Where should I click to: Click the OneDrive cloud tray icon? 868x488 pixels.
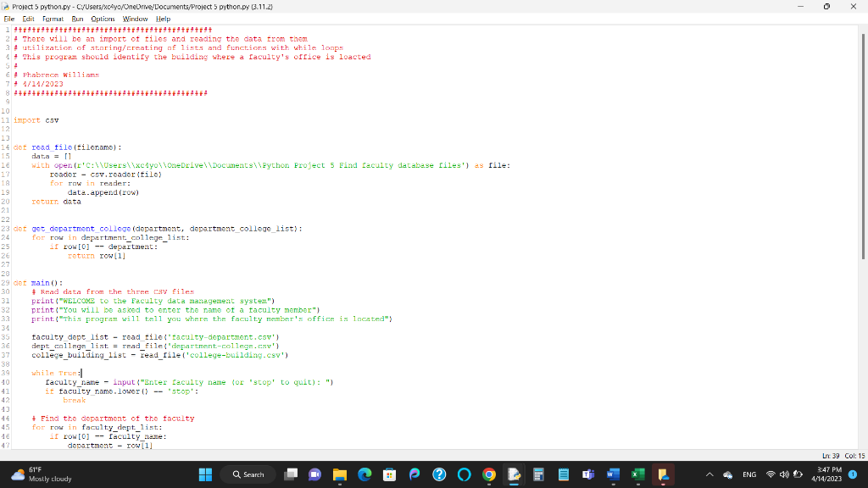(728, 474)
